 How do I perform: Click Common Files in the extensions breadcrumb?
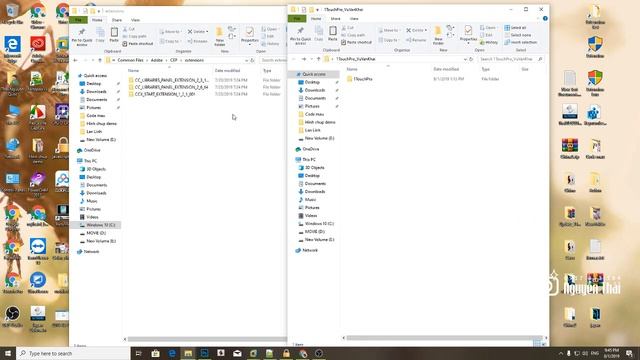131,60
